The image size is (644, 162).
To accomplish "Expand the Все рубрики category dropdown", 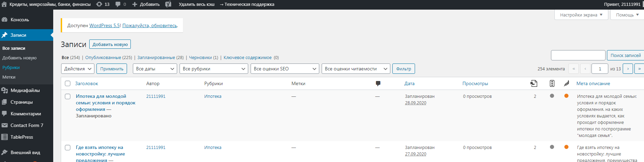I will point(214,69).
